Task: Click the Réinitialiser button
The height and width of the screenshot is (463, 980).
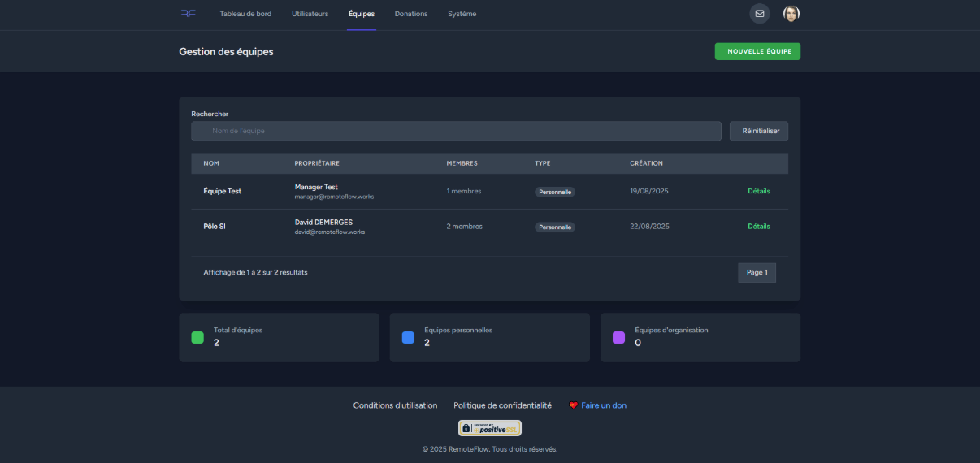Action: (x=759, y=131)
